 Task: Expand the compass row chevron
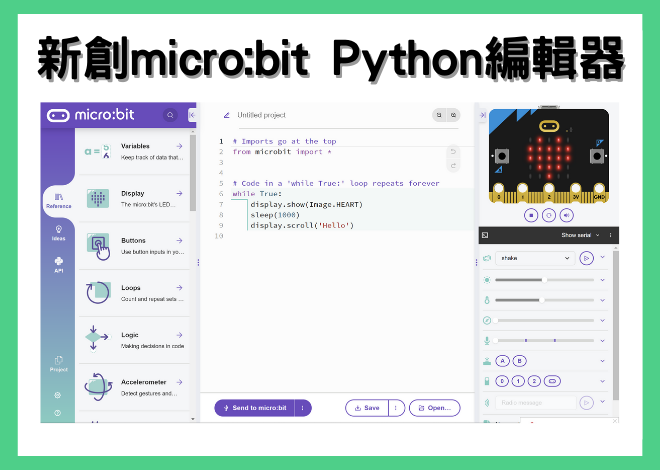603,320
